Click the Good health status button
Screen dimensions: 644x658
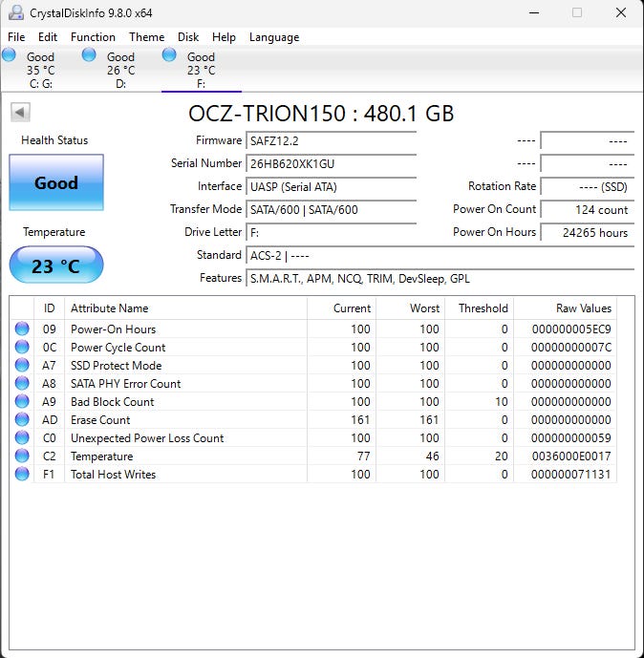pyautogui.click(x=56, y=182)
